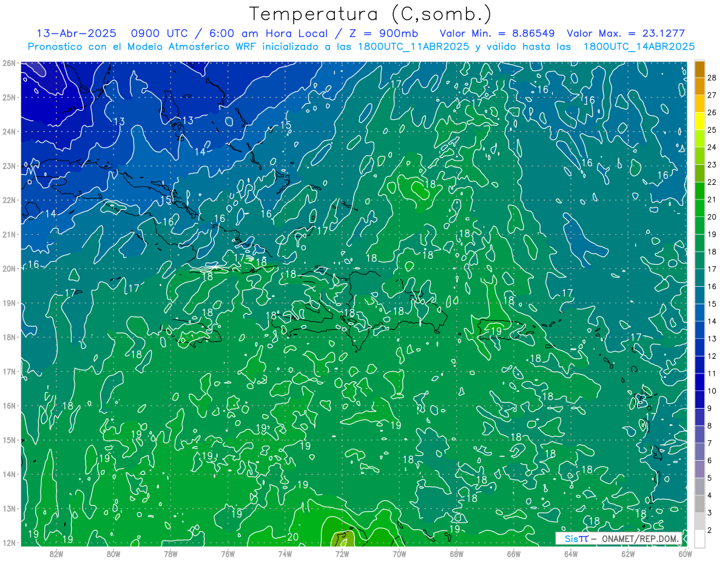Click the "20" contour label on the map
Screen dimensions: 728x562
point(292,537)
